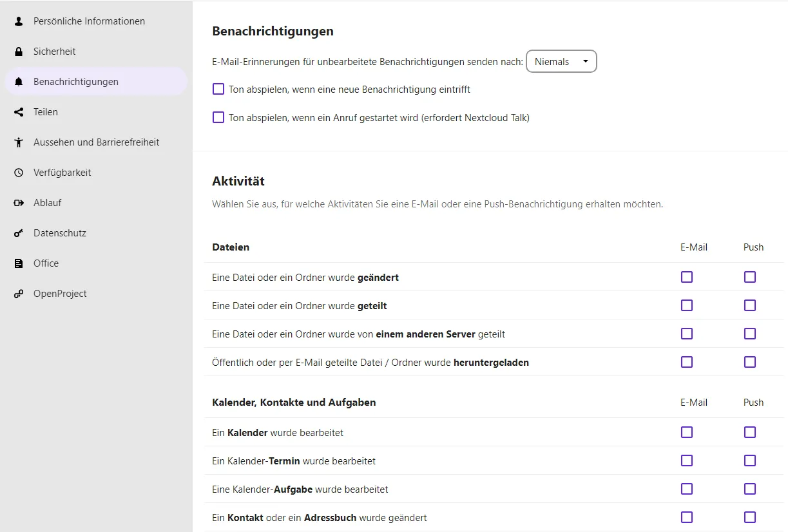Viewport: 788px width, 532px height.
Task: Click the dropdown arrow next to Niemals
Action: tap(586, 61)
